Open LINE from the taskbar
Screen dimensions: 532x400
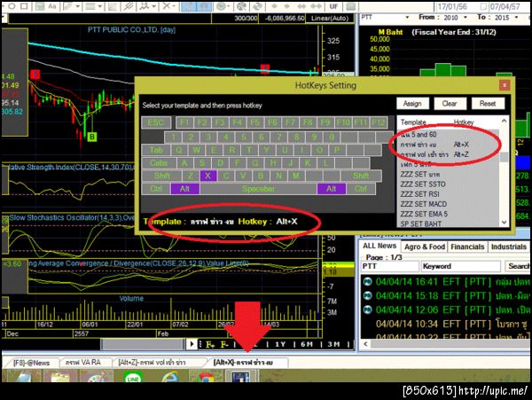133,377
